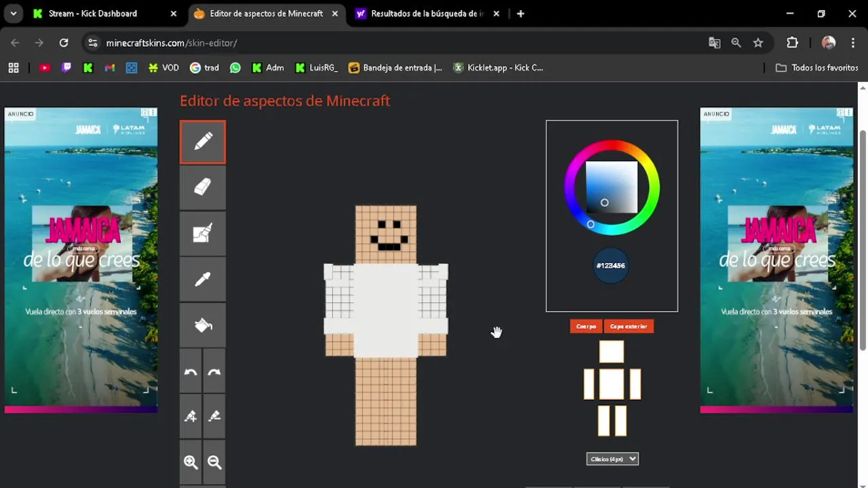Image resolution: width=868 pixels, height=488 pixels.
Task: Toggle right arm box in body-part diagram
Action: coord(635,384)
